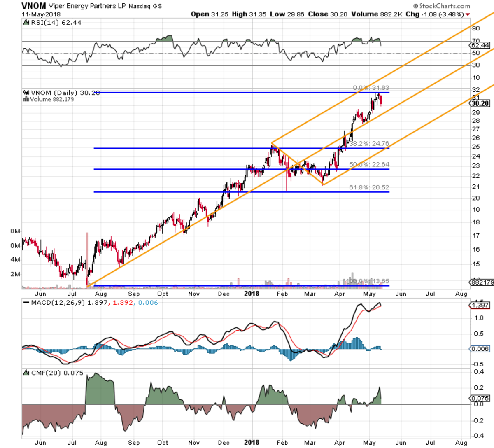Viewport: 494px width, 448px height.
Task: Click the Volume 882.2K header value
Action: 377,14
